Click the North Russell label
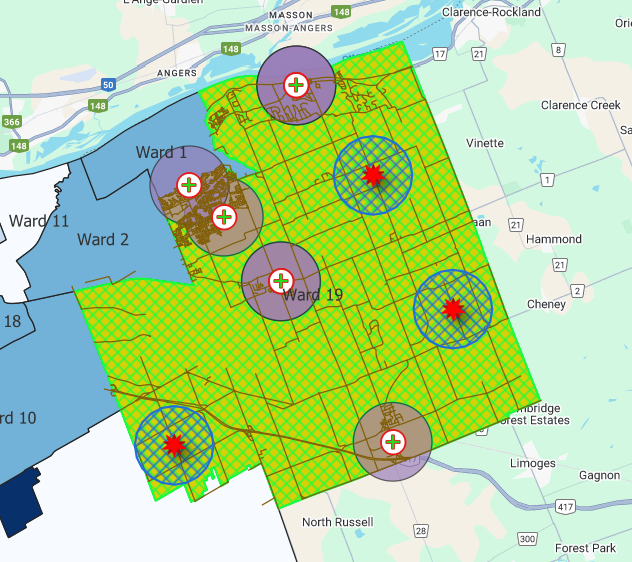Image resolution: width=632 pixels, height=562 pixels. coord(337,522)
